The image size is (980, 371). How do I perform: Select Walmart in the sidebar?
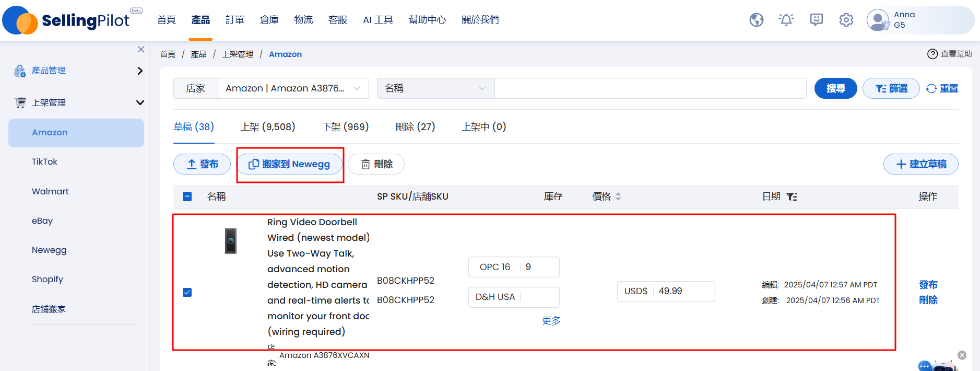pos(50,192)
